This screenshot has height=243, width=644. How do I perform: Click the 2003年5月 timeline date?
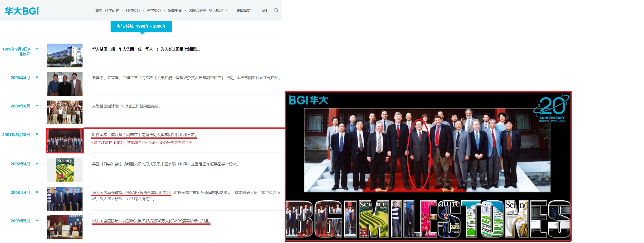coord(20,221)
